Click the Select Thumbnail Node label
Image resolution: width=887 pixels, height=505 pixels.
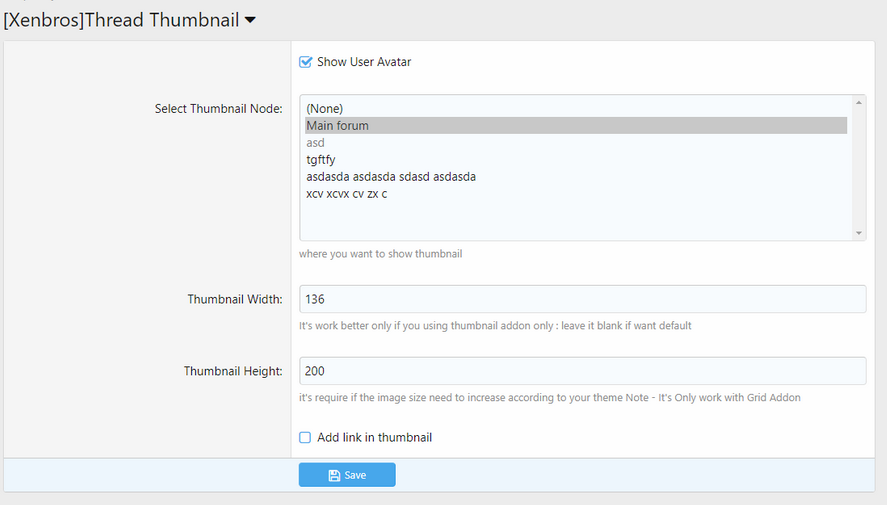pos(219,108)
